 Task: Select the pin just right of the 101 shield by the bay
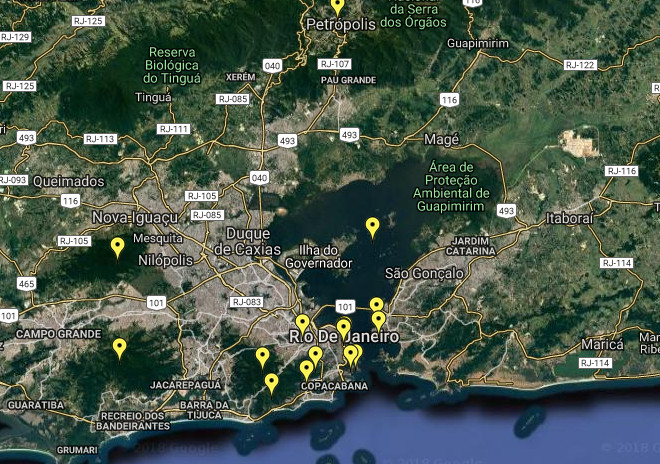(376, 304)
